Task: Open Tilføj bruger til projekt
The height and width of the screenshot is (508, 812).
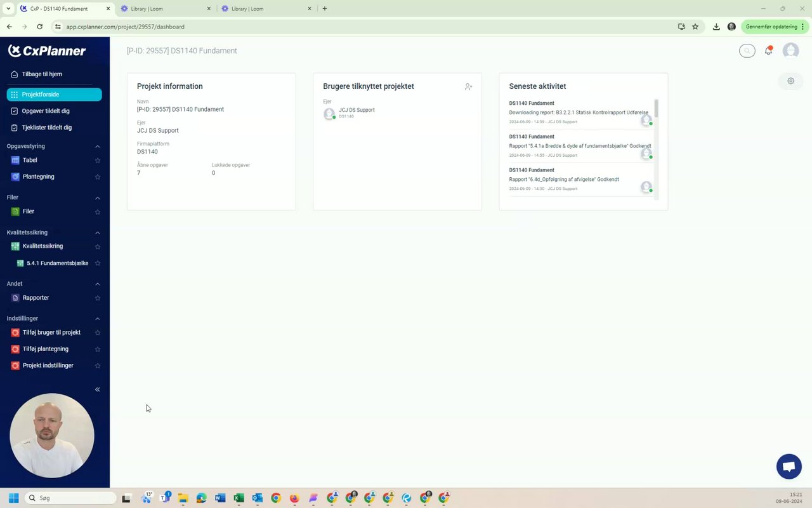Action: pos(51,332)
